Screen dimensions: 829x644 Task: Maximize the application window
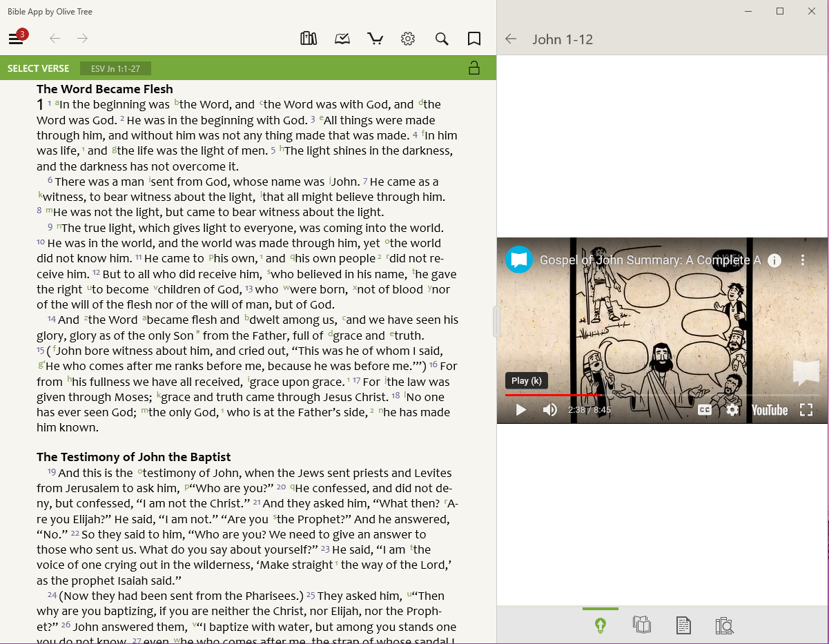780,11
